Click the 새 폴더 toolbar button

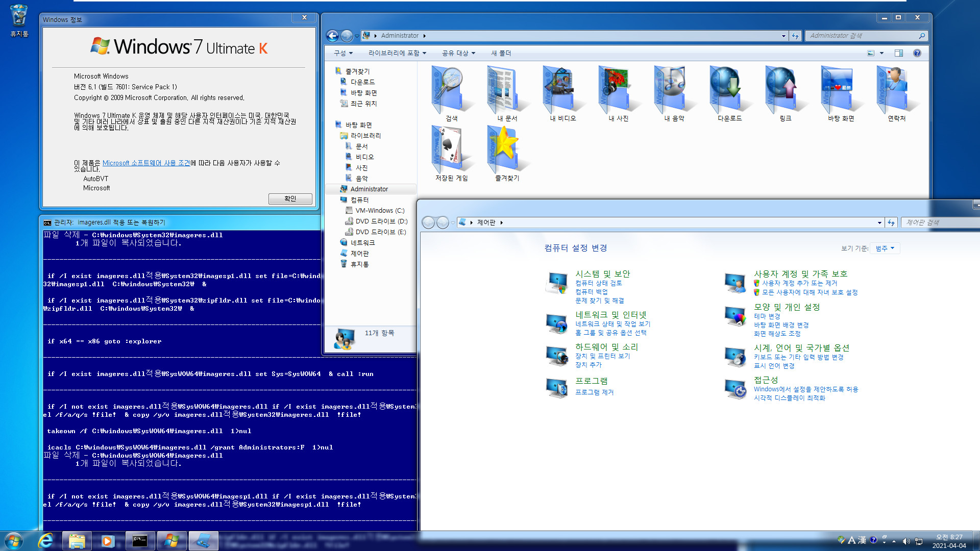coord(501,53)
